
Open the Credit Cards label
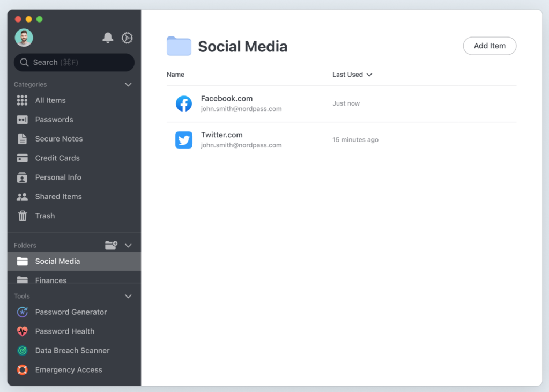pyautogui.click(x=57, y=158)
